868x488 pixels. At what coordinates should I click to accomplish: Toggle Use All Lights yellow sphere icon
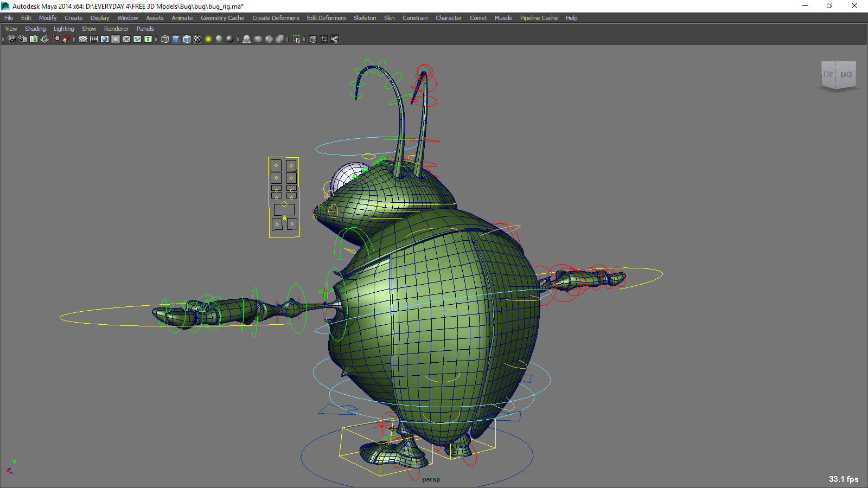pos(209,39)
